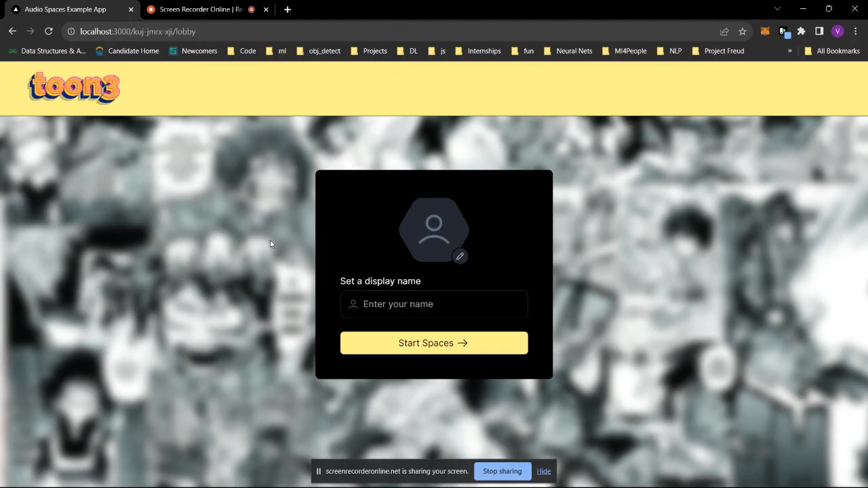Viewport: 868px width, 488px height.
Task: Open Candidate Home bookmark
Action: coord(127,51)
